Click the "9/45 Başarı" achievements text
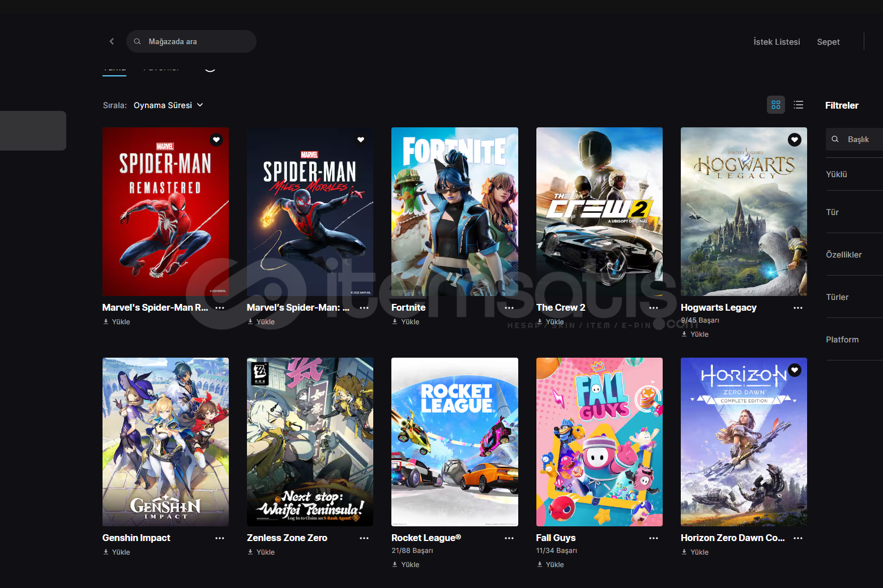 (x=700, y=320)
